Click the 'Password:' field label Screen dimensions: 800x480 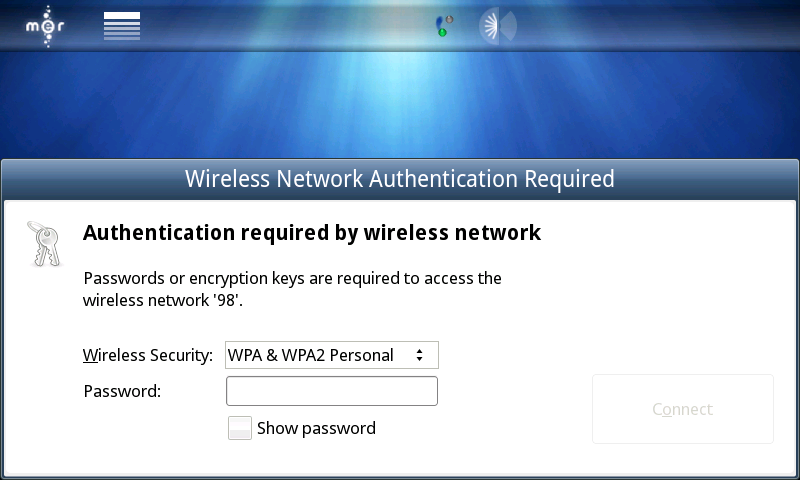[122, 391]
